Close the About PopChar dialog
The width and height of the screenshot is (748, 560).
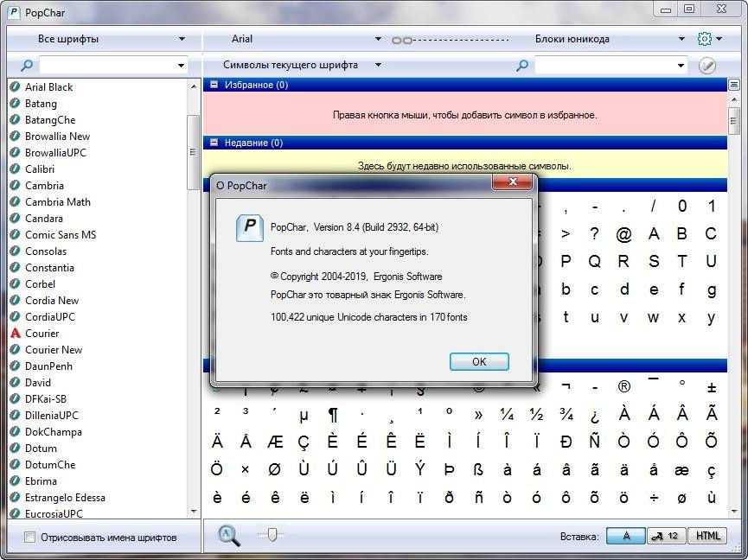pyautogui.click(x=512, y=181)
